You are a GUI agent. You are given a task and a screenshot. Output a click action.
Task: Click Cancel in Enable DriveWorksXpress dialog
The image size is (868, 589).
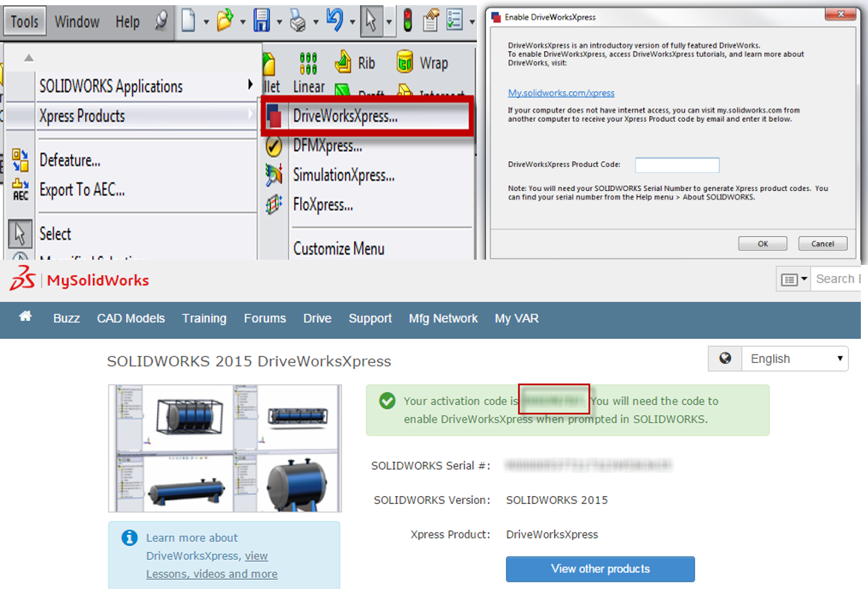tap(823, 244)
